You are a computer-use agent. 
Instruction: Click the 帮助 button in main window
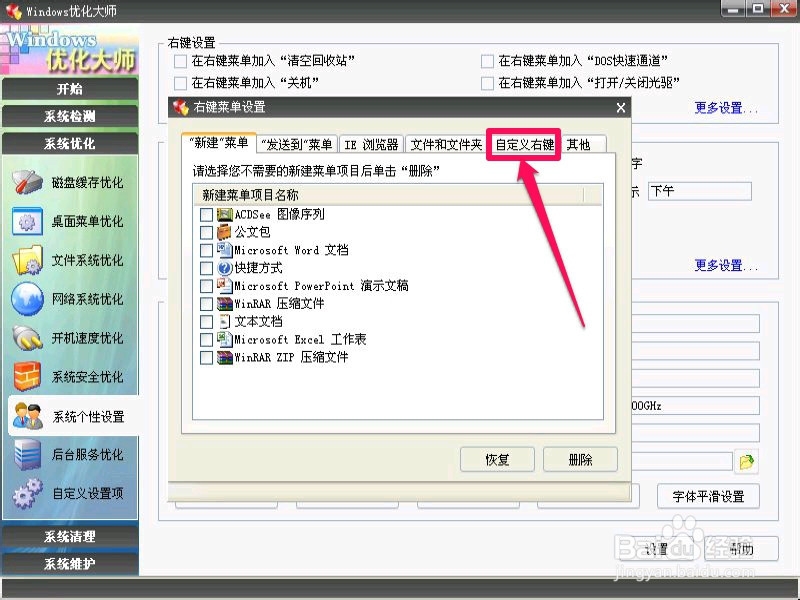[x=741, y=548]
